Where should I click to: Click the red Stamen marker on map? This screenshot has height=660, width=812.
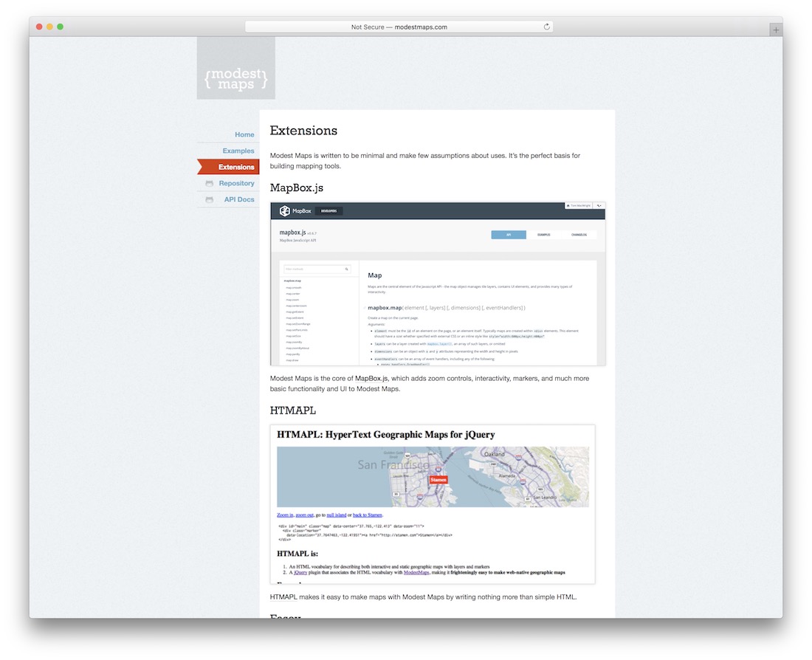coord(438,480)
